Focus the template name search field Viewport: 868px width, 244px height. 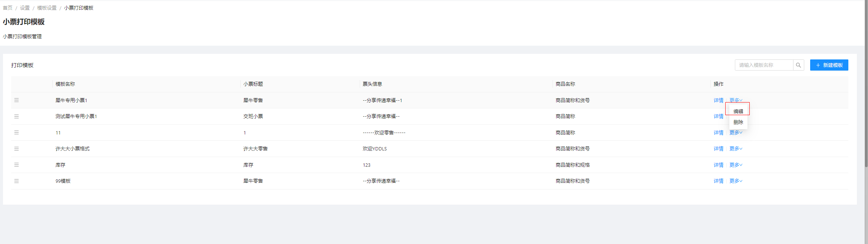click(x=764, y=65)
